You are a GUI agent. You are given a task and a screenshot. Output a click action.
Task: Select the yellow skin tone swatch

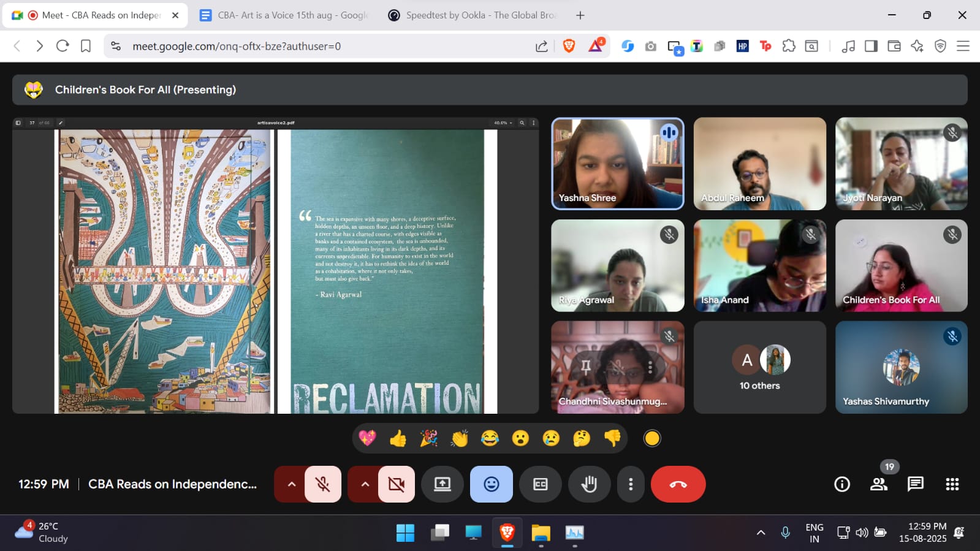[x=652, y=438]
